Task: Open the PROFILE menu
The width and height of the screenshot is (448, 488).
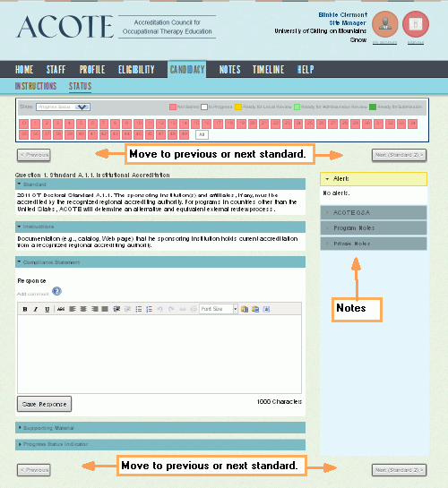Action: (92, 70)
